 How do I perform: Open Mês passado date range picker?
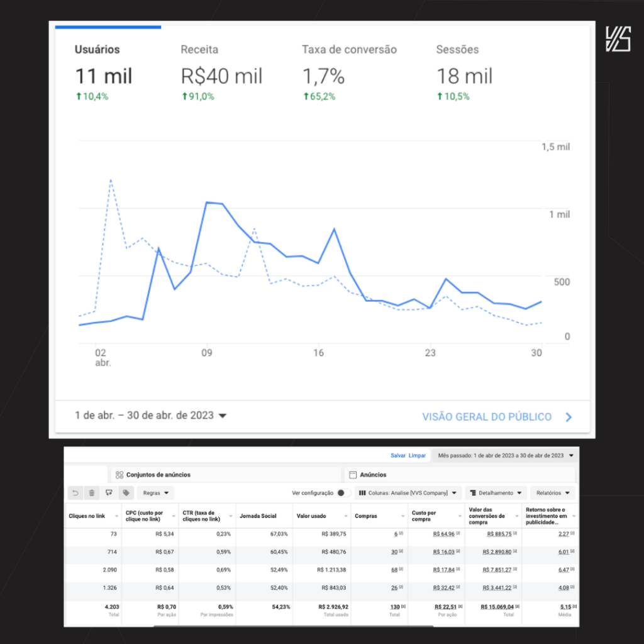[506, 455]
